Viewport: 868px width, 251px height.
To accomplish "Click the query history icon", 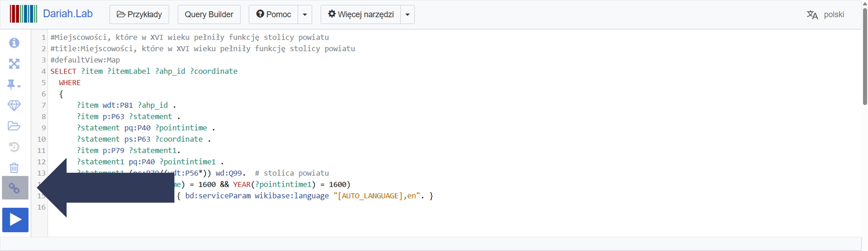I will point(14,147).
